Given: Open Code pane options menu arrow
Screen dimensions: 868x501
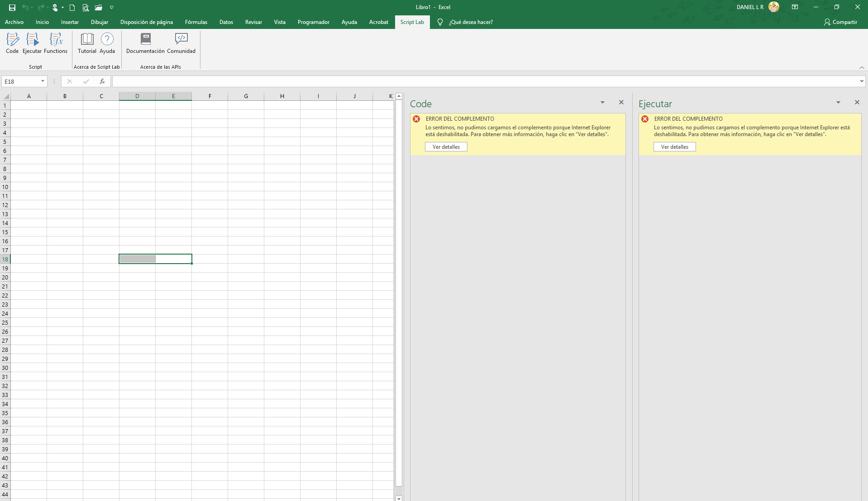Looking at the screenshot, I should [602, 103].
